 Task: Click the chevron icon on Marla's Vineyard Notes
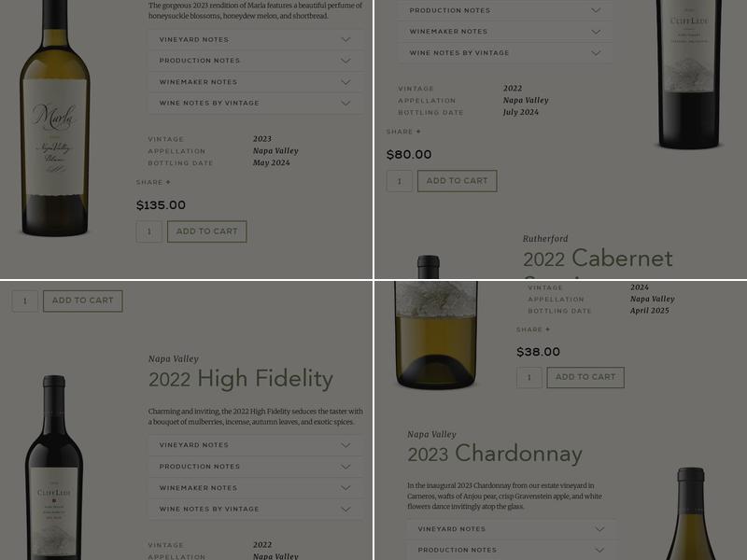(x=345, y=40)
